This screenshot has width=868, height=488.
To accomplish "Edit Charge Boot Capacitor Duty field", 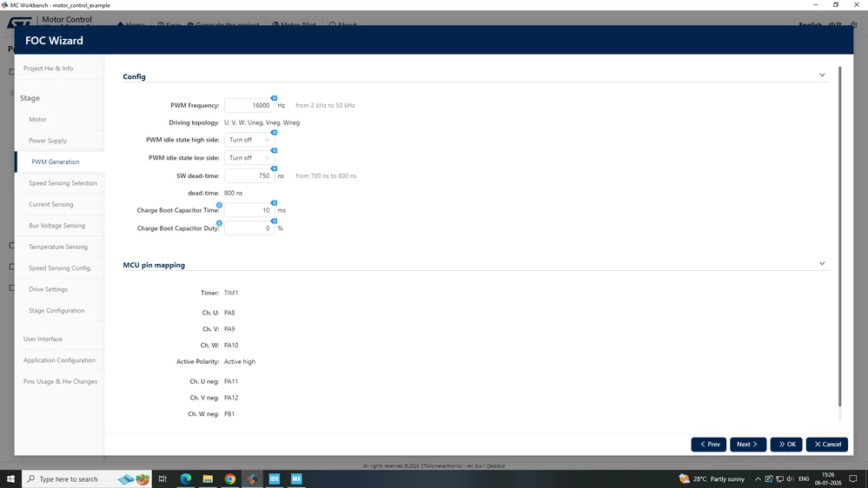I will [x=248, y=228].
